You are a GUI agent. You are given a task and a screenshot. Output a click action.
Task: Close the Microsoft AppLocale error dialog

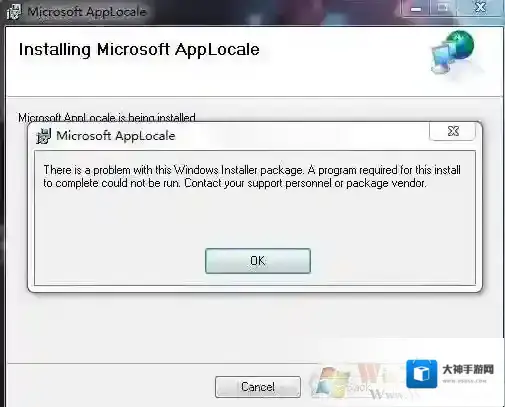point(453,131)
